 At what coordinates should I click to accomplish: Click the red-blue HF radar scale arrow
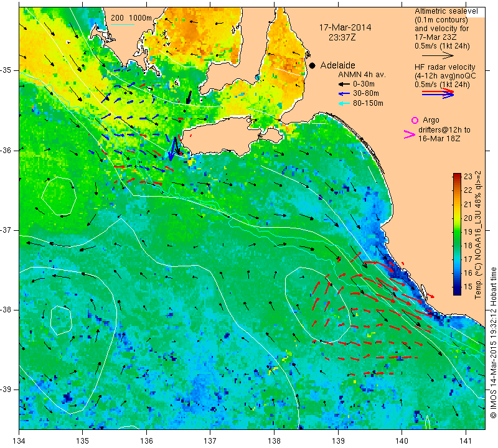[x=438, y=93]
